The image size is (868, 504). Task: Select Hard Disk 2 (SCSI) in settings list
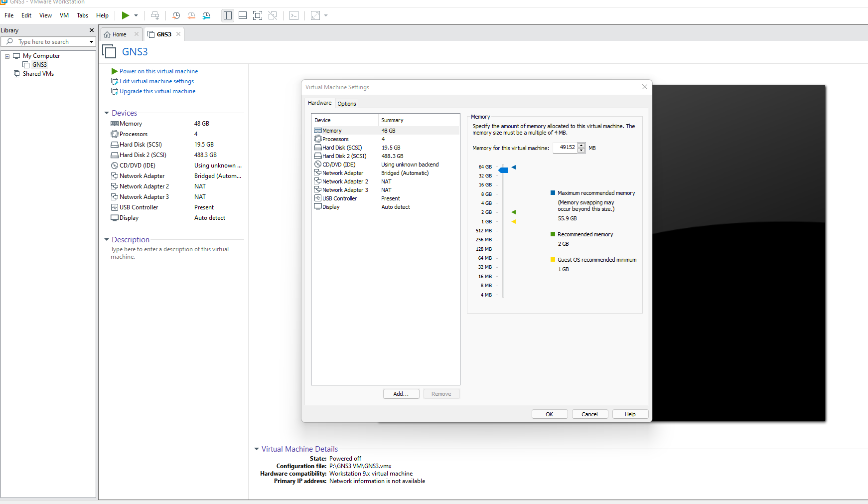click(385, 156)
